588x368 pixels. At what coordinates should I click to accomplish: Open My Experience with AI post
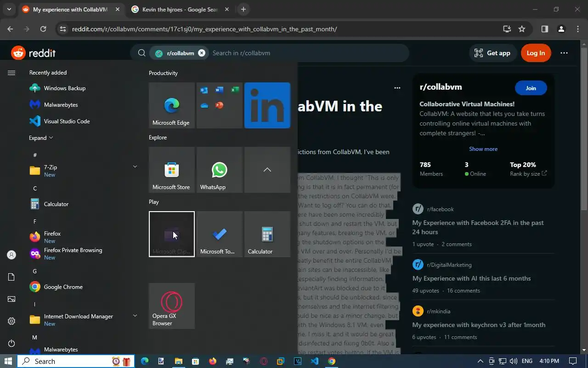point(471,278)
